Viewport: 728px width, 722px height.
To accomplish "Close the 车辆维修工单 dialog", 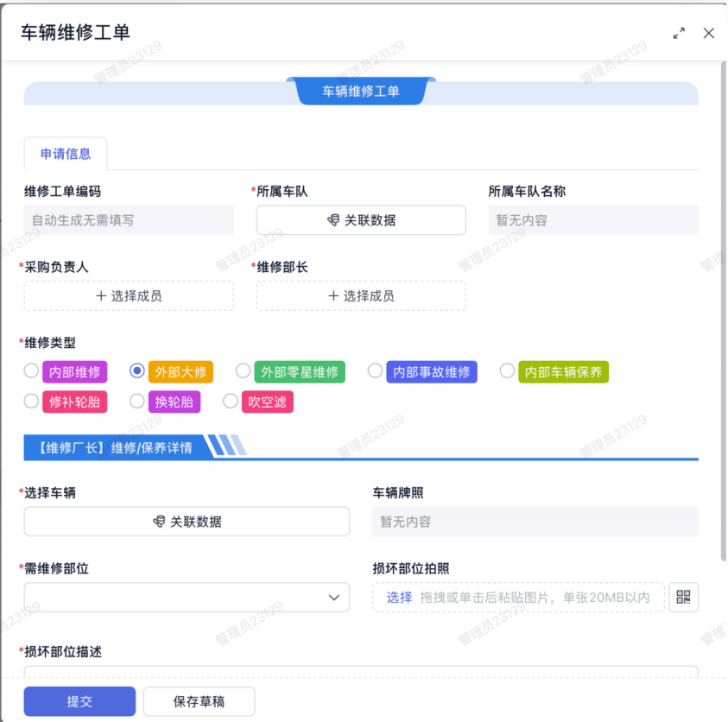I will [708, 34].
